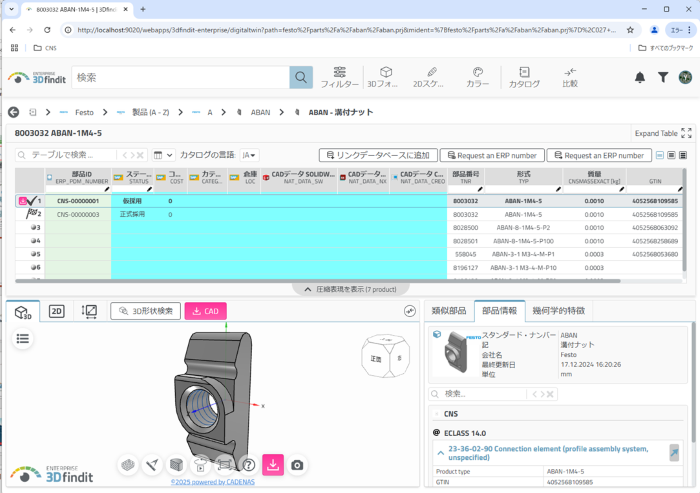Go back with the round arrow icon
700x493 pixels.
(x=13, y=112)
